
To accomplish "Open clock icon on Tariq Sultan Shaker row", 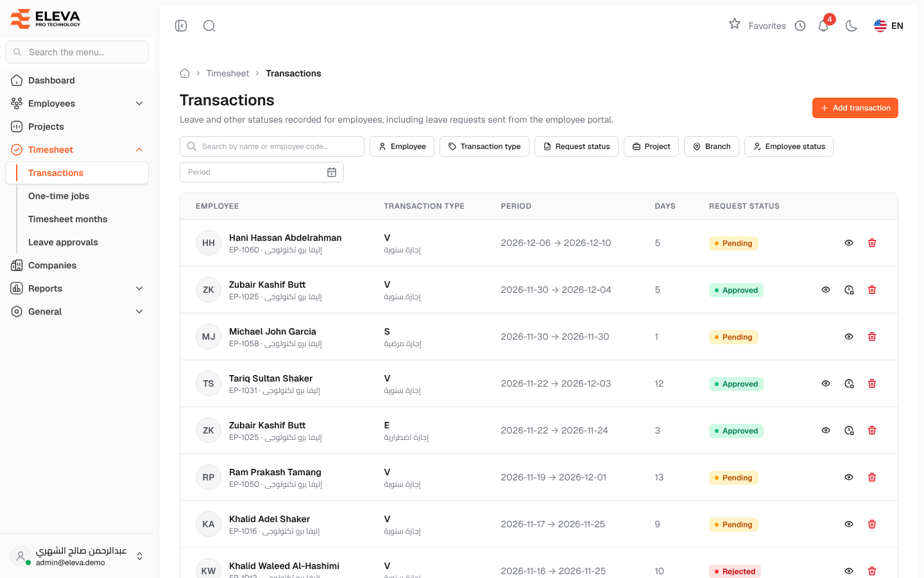I will coord(849,383).
